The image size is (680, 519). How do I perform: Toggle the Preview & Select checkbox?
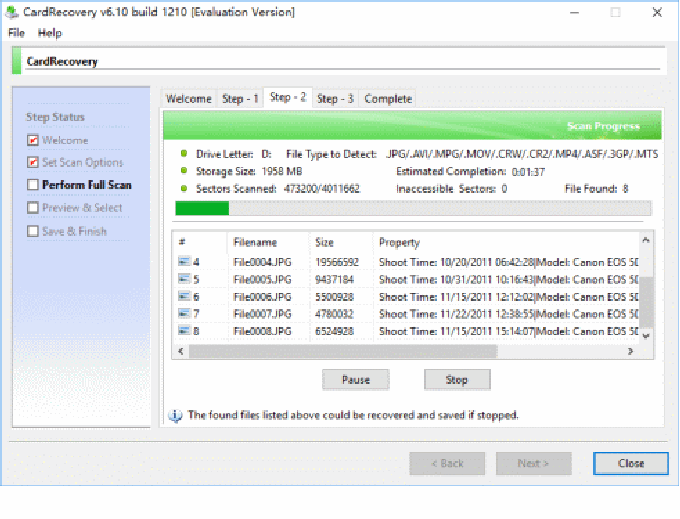[x=33, y=207]
